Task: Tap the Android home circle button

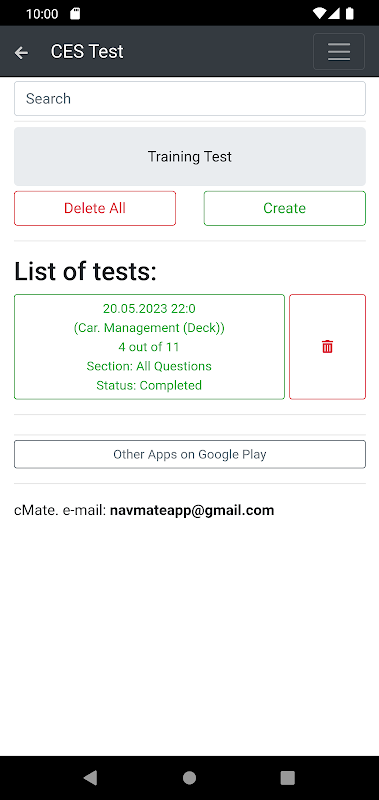Action: tap(189, 777)
